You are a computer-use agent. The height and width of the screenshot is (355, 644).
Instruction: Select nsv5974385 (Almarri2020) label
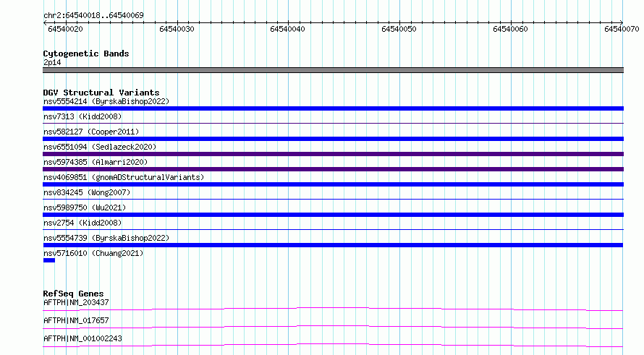pyautogui.click(x=96, y=162)
